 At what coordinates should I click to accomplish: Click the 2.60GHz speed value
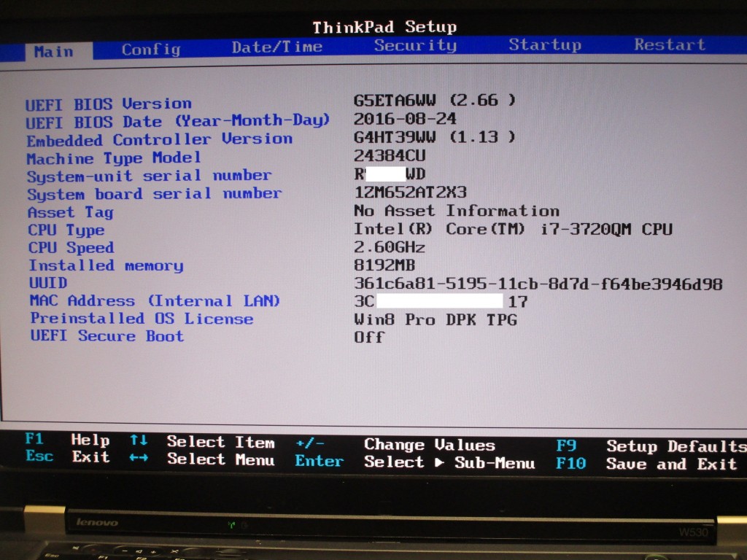point(390,247)
